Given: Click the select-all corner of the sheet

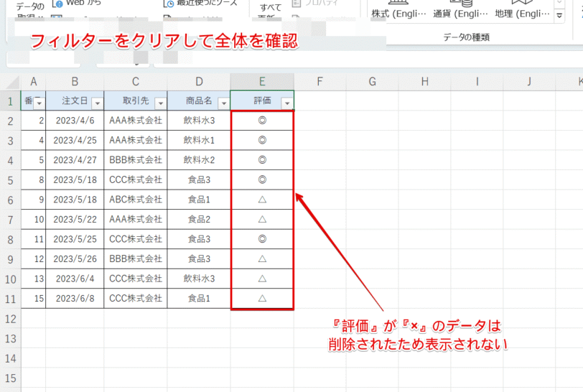Looking at the screenshot, I should click(x=10, y=82).
